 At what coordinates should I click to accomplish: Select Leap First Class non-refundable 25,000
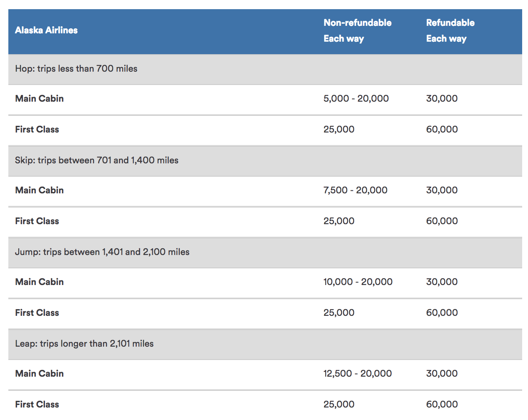point(339,405)
